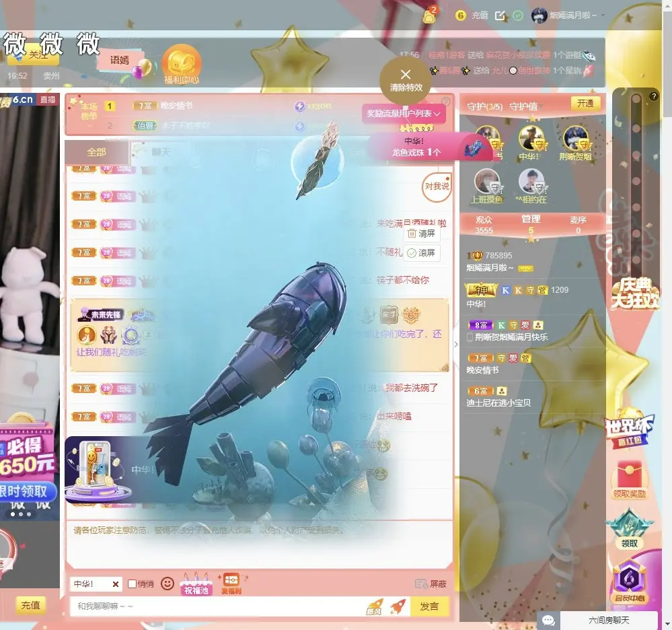Click the chat bubble icon beside 六间房聊天
This screenshot has height=630, width=672.
(548, 620)
